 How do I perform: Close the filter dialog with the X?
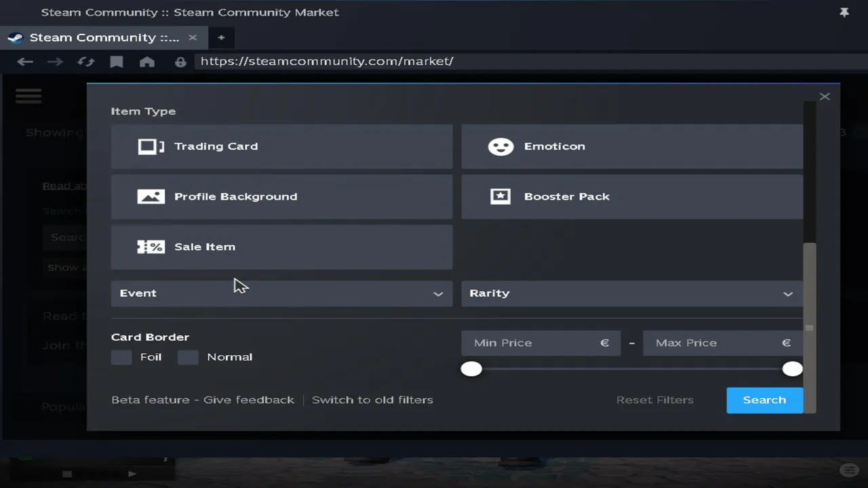[825, 97]
